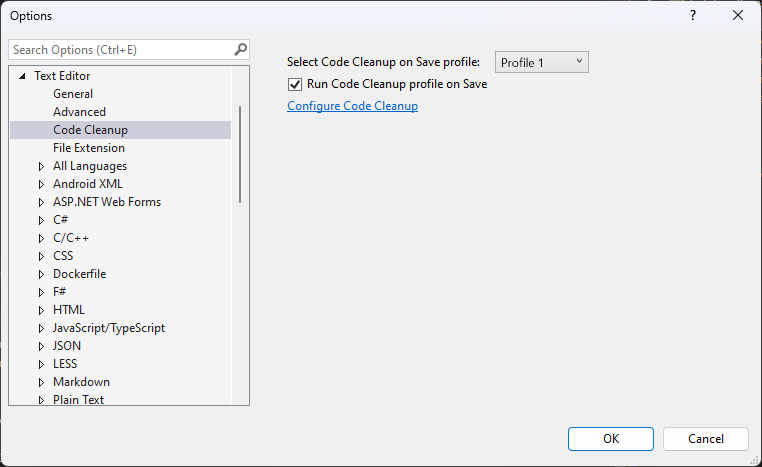The width and height of the screenshot is (762, 467).
Task: Expand the All Languages node
Action: pos(41,166)
